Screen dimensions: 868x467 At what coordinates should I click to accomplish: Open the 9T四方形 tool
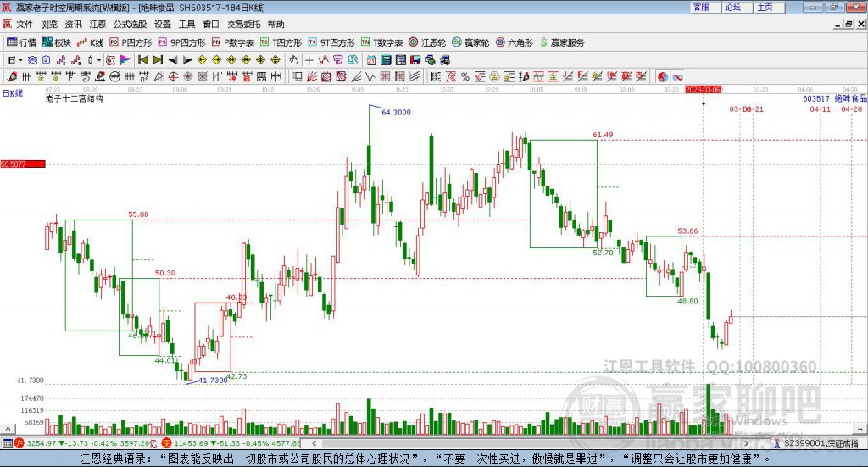pos(331,42)
